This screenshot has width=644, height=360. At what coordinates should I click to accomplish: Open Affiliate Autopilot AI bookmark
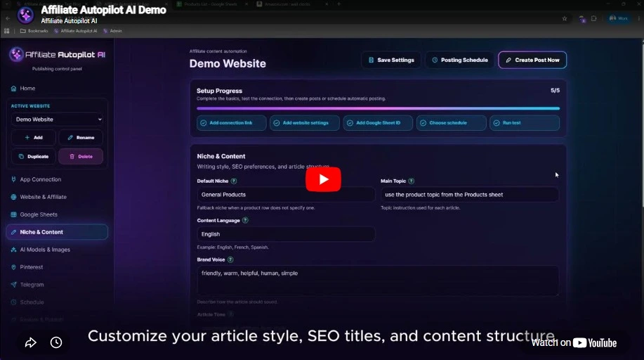pyautogui.click(x=76, y=31)
